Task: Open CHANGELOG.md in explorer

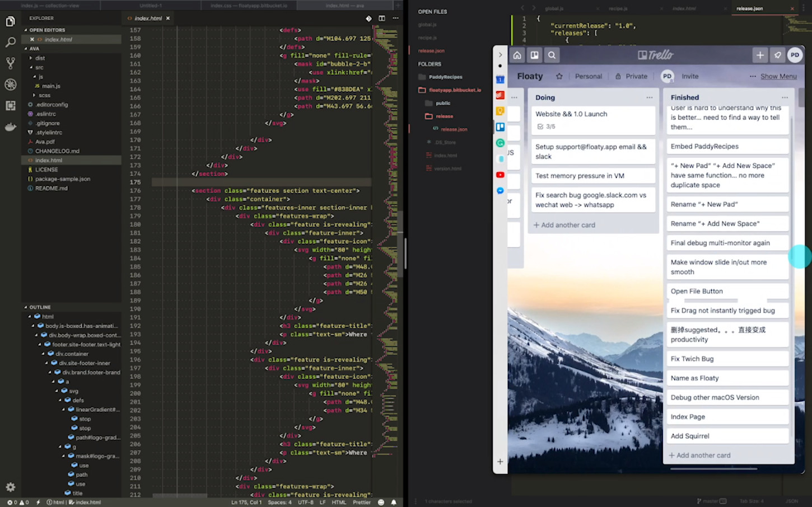Action: pyautogui.click(x=57, y=151)
